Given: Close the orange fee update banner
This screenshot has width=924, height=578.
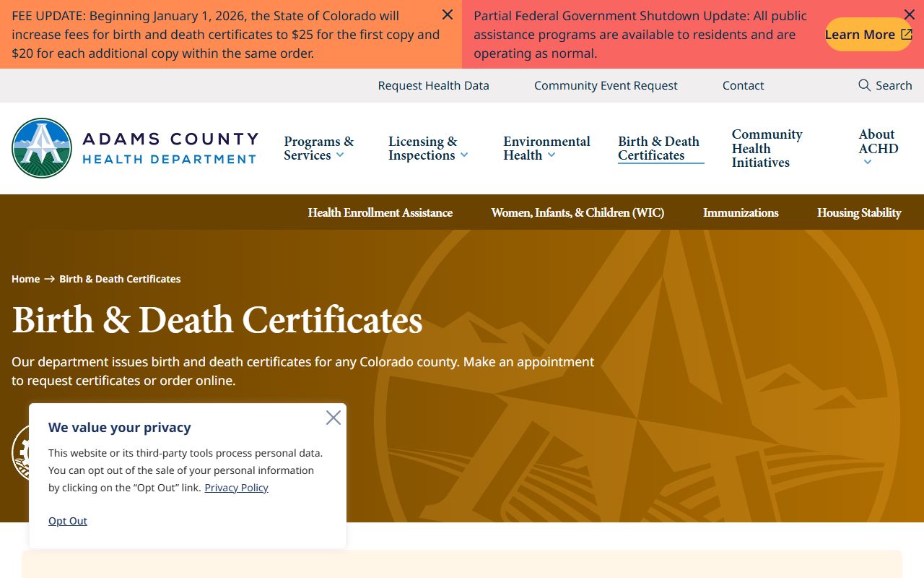Looking at the screenshot, I should coord(448,14).
